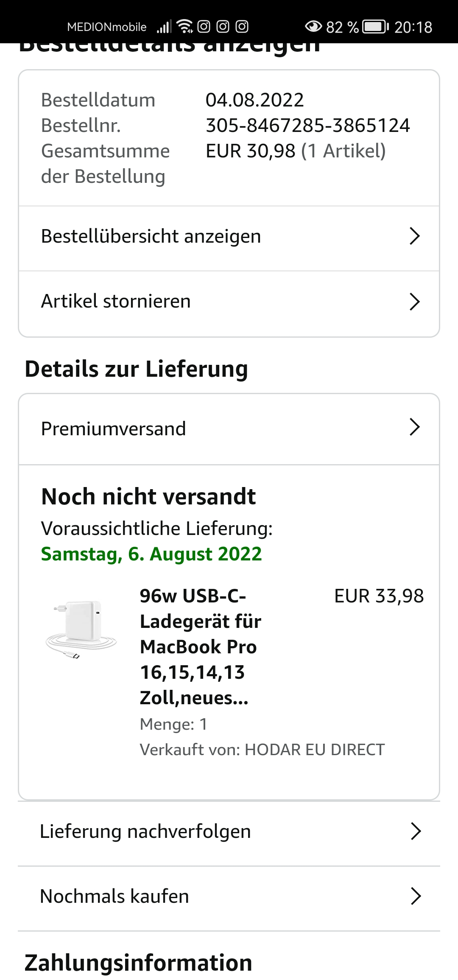Image resolution: width=458 pixels, height=980 pixels.
Task: Select Artikel stornieren entry
Action: [x=116, y=301]
